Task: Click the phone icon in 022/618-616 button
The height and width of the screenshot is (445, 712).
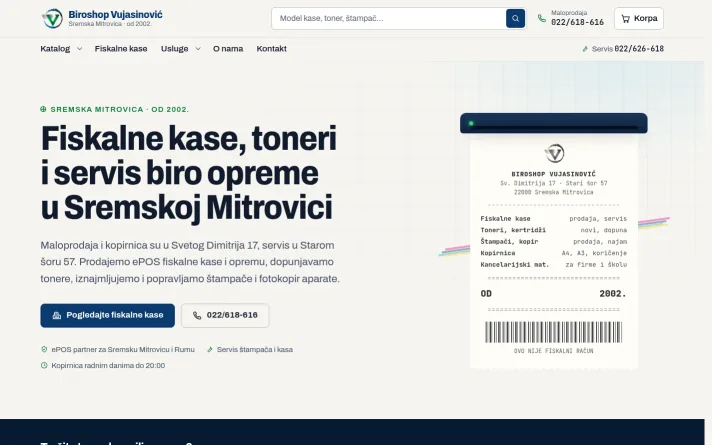Action: [197, 315]
